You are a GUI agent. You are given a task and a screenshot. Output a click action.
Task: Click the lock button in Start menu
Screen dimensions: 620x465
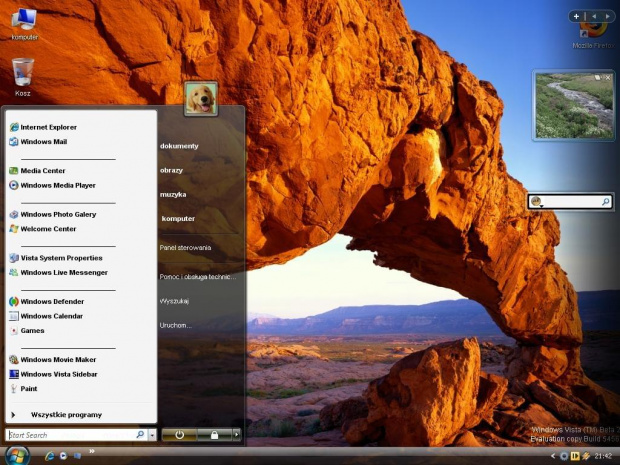(x=214, y=435)
